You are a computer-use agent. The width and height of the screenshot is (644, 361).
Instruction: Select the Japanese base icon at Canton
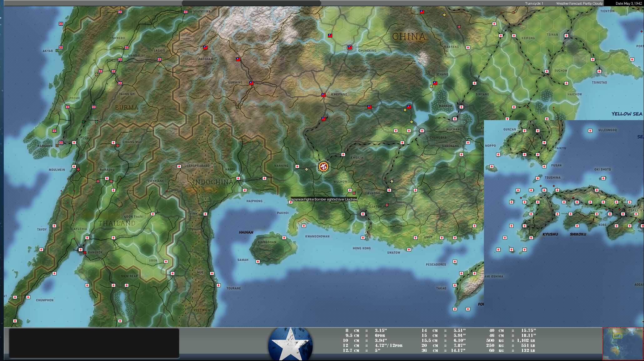pos(363,214)
